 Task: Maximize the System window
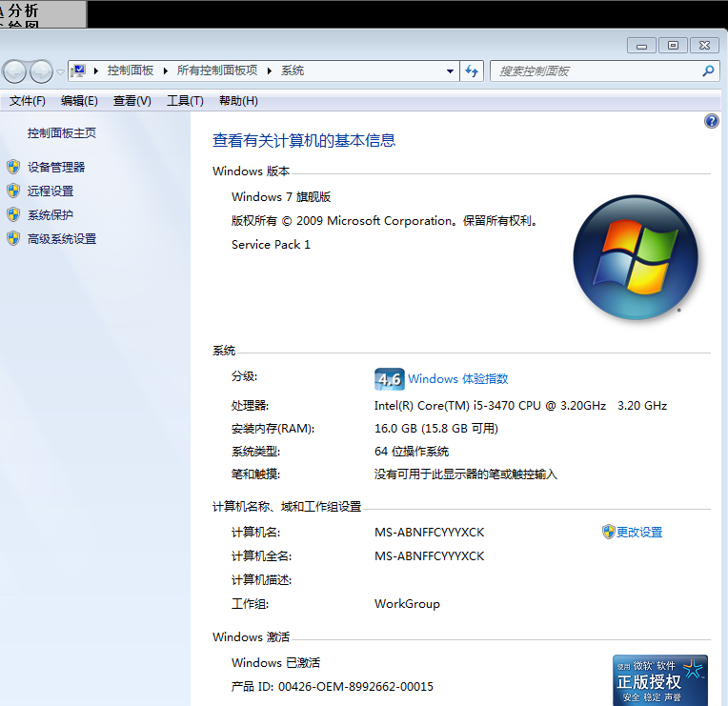673,46
